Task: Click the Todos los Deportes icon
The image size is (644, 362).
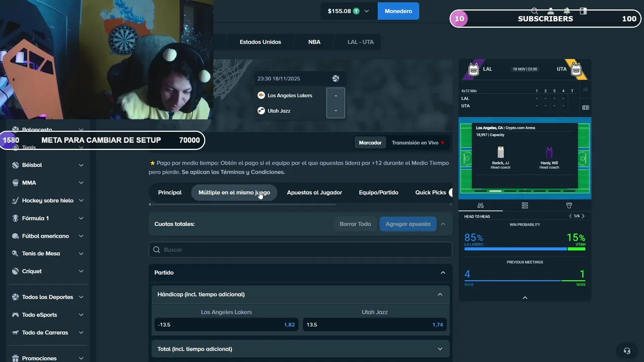Action: pos(15,297)
